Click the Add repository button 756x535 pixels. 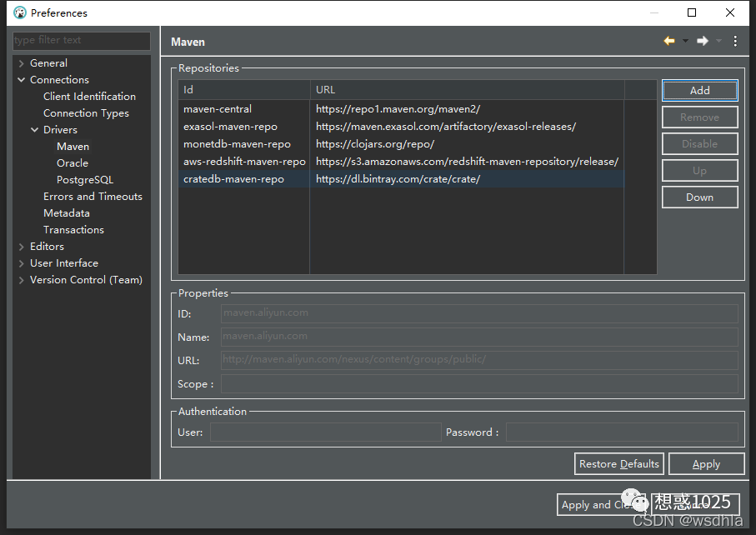[699, 90]
